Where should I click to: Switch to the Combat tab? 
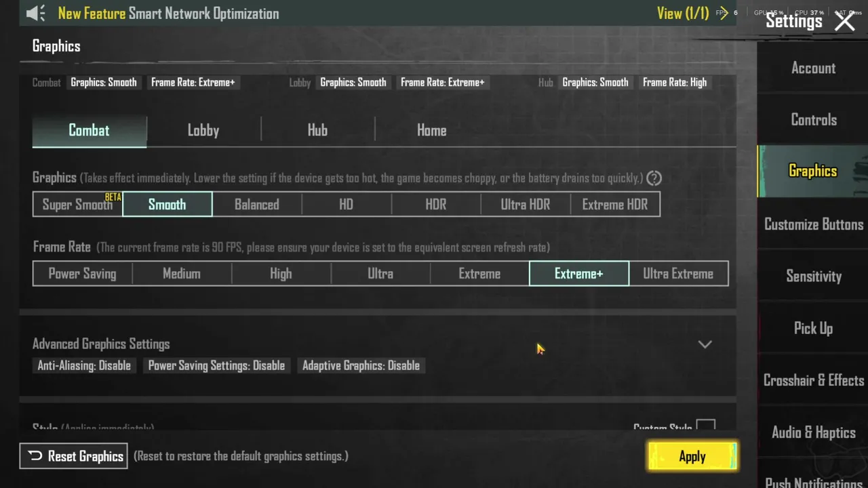pyautogui.click(x=89, y=131)
